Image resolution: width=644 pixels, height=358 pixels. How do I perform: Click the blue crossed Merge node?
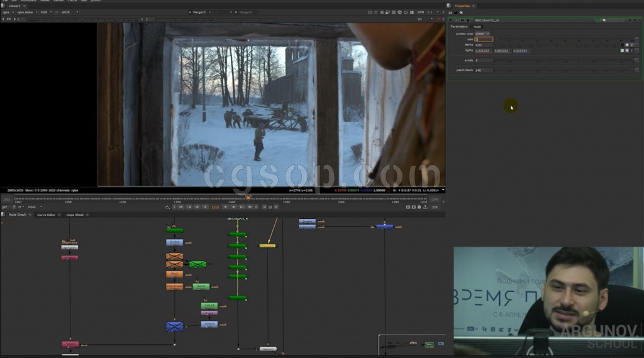(x=175, y=327)
